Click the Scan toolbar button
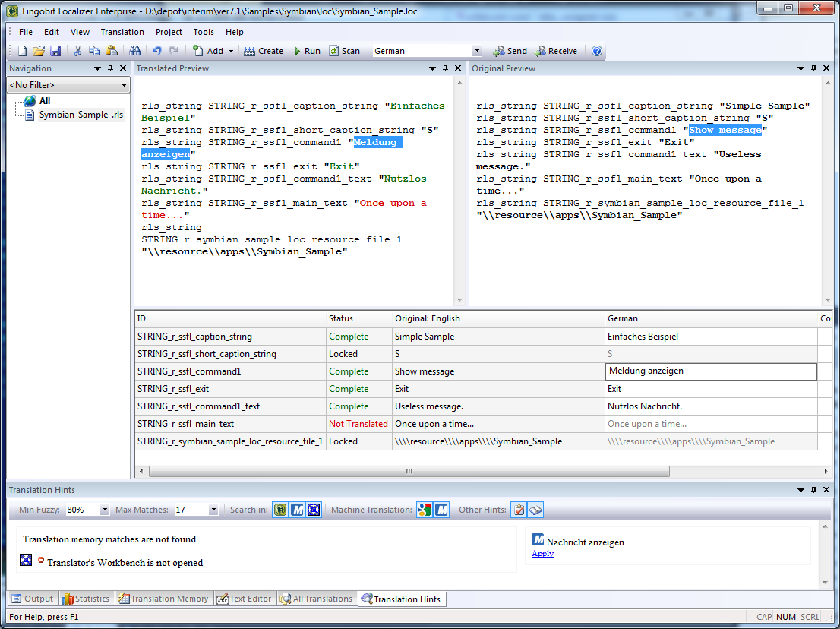Screen dimensions: 840x629 click(x=345, y=51)
